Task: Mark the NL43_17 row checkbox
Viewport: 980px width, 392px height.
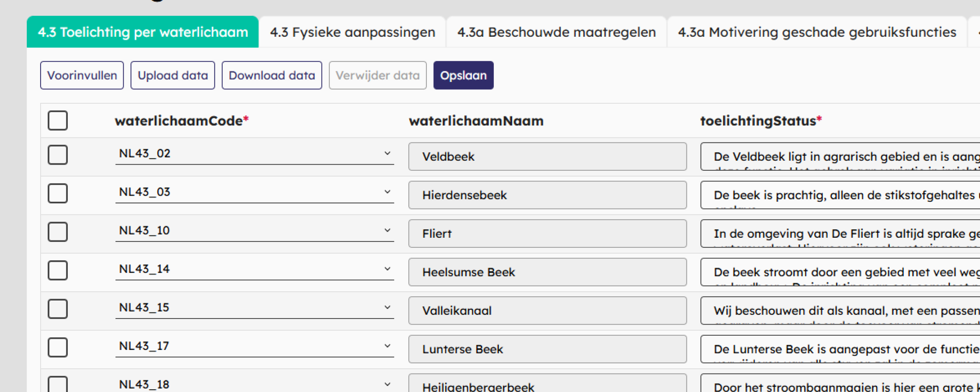Action: point(57,347)
